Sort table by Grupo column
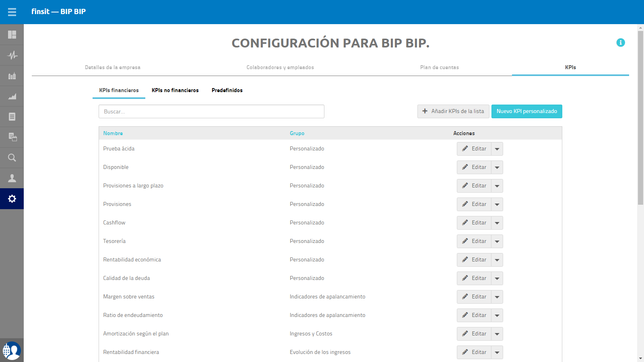Screen dimensions: 644x362 coord(297,133)
